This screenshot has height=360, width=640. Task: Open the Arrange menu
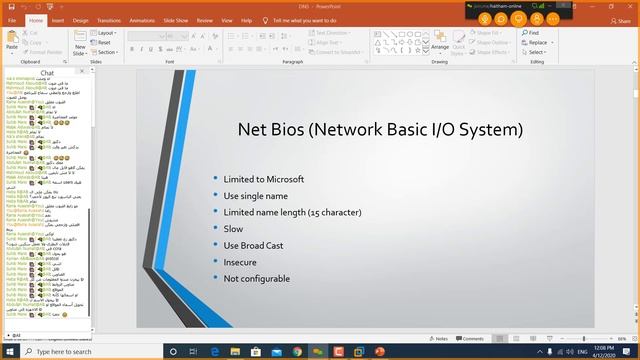[440, 41]
